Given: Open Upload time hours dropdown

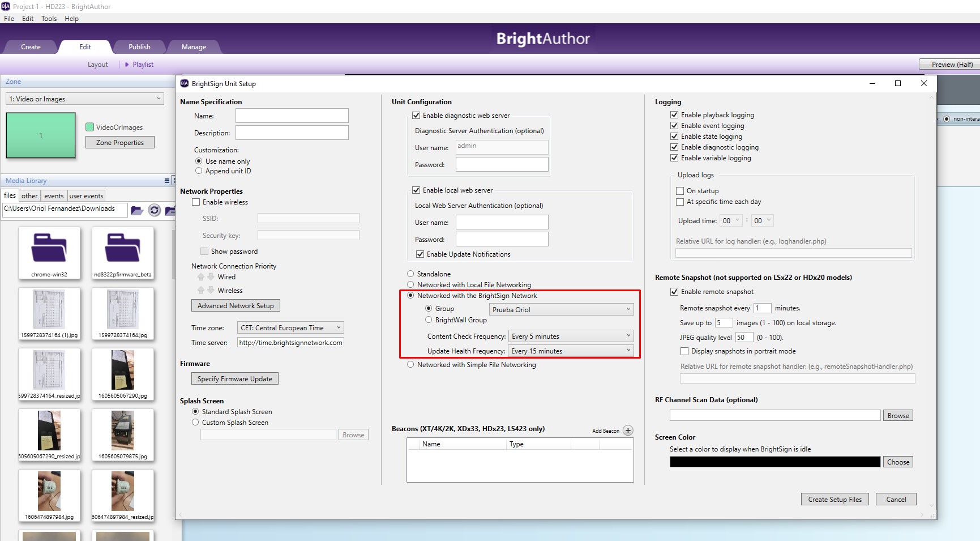Looking at the screenshot, I should click(731, 221).
